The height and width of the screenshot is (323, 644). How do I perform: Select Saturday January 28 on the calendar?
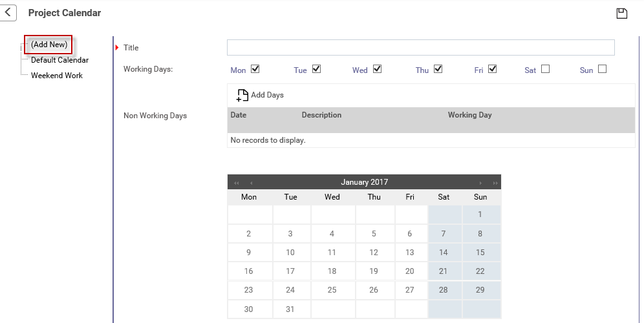(x=443, y=290)
